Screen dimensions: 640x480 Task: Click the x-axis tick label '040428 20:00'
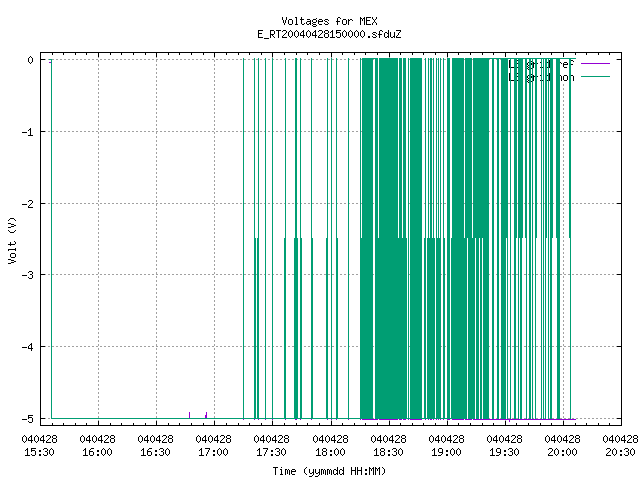click(x=562, y=446)
